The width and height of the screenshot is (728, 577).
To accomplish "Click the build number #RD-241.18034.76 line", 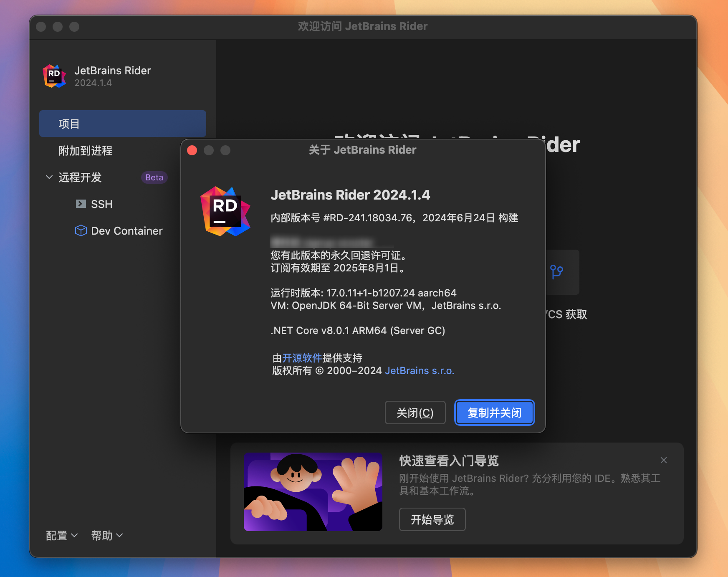I will click(x=394, y=218).
